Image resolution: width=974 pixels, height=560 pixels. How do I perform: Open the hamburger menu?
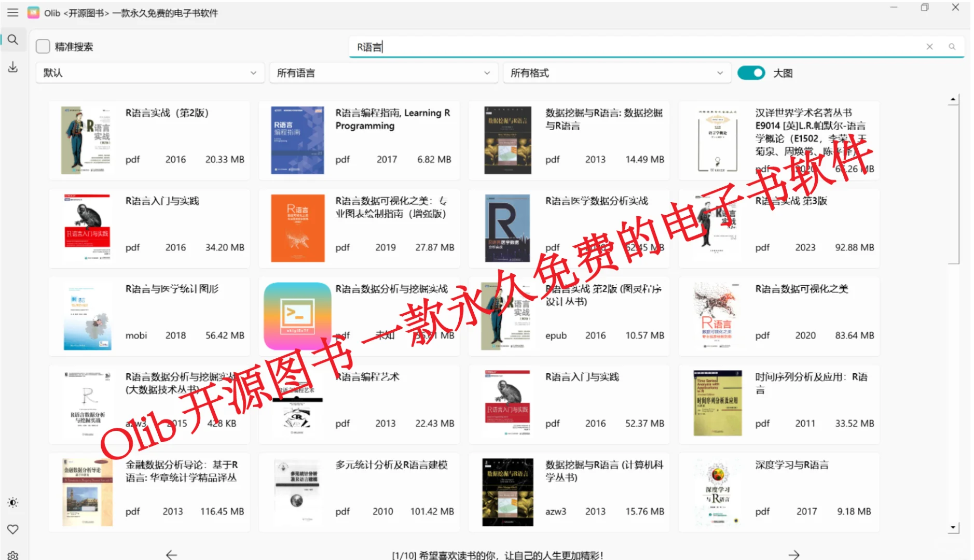[13, 12]
